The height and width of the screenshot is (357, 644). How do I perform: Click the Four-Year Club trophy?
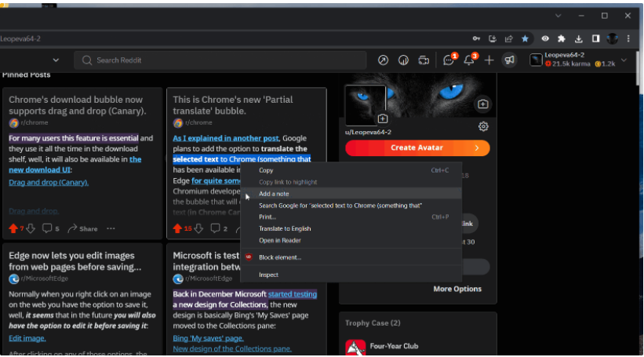pos(382,346)
